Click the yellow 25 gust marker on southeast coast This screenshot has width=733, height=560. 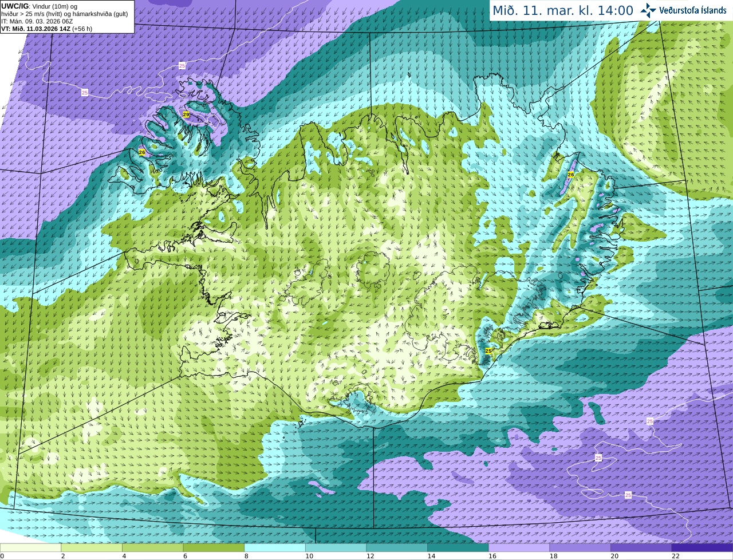(488, 350)
